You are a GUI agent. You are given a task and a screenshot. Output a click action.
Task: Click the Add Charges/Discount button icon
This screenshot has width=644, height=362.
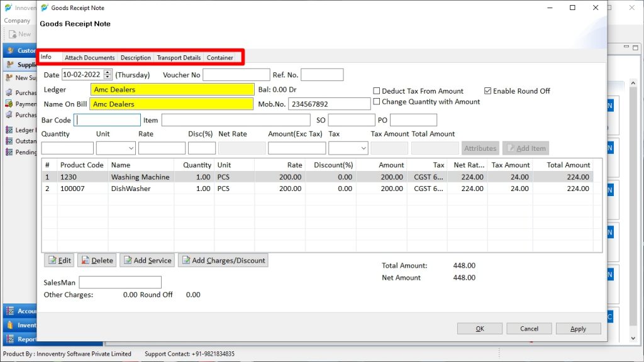[x=186, y=260]
